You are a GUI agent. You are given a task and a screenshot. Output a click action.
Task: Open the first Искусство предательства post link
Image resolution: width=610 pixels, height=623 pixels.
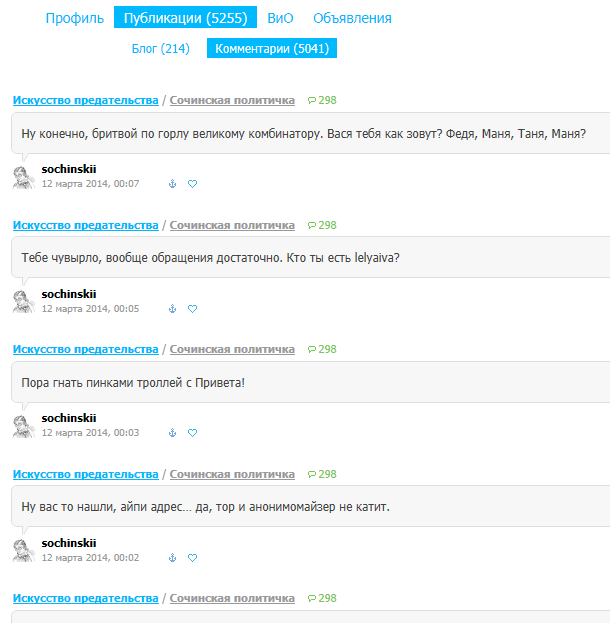pos(85,100)
